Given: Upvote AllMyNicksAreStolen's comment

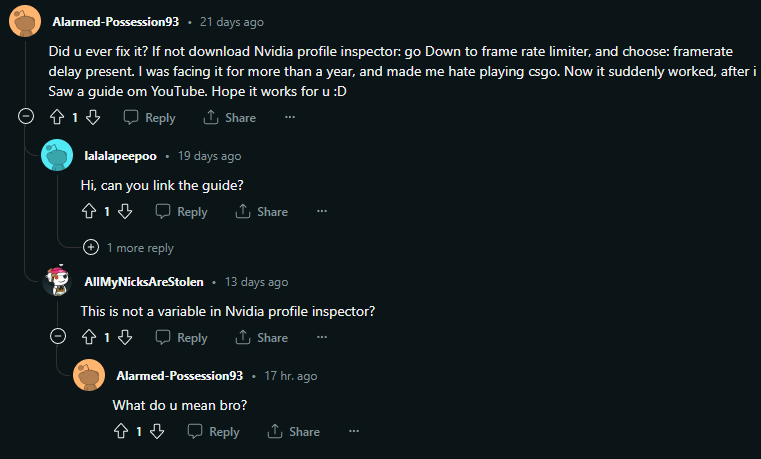Looking at the screenshot, I should (x=89, y=337).
